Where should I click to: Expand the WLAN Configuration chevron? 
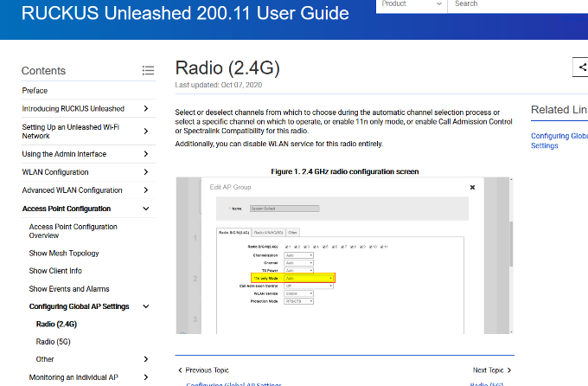click(145, 172)
